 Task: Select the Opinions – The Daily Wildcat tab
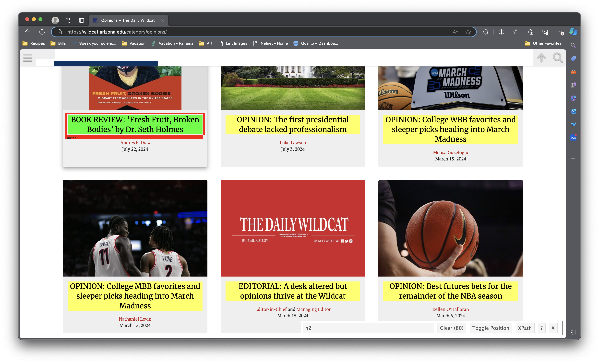(x=128, y=20)
